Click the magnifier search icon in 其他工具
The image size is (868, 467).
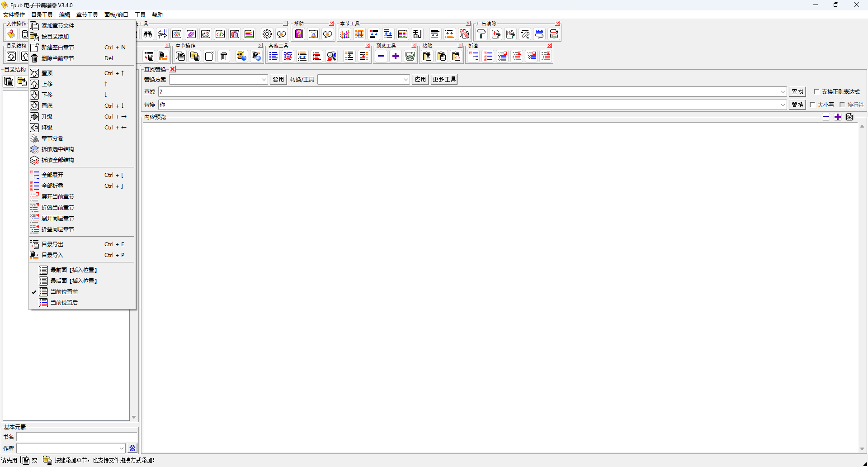[x=331, y=56]
